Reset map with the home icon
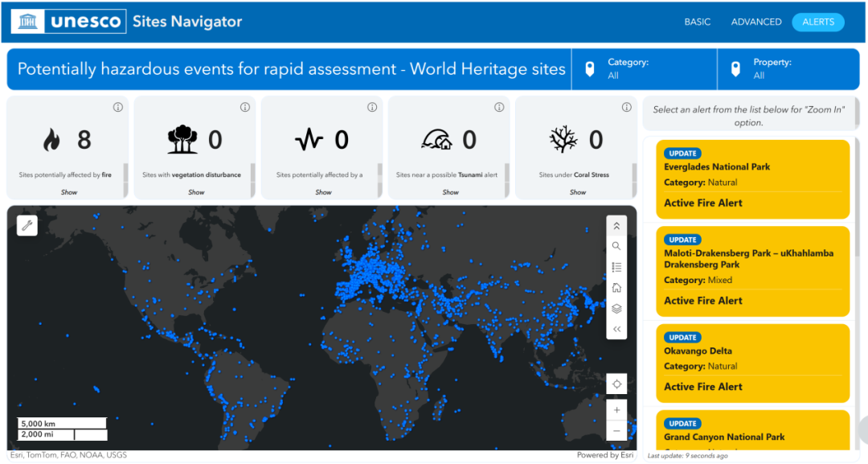This screenshot has height=464, width=868. (616, 288)
